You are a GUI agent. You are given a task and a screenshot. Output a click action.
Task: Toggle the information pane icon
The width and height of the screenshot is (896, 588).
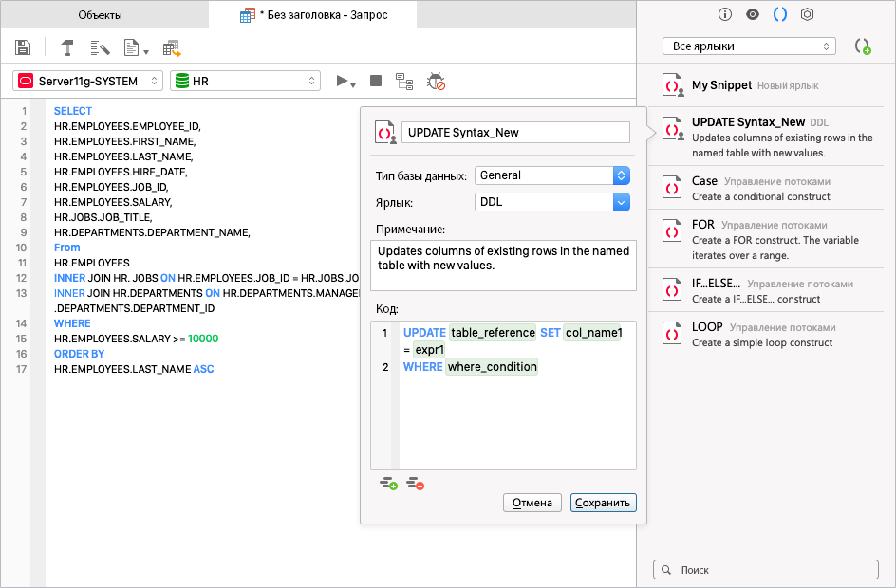click(725, 14)
